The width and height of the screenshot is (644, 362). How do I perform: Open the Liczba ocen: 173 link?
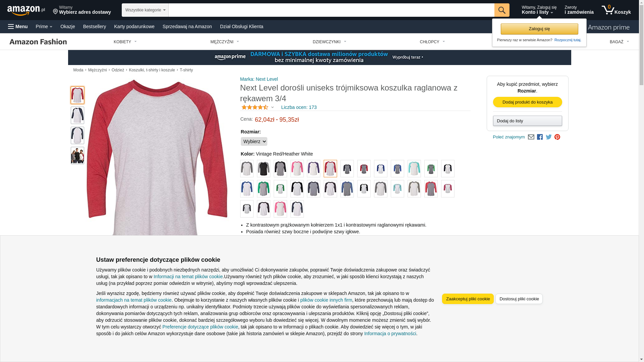(x=299, y=107)
